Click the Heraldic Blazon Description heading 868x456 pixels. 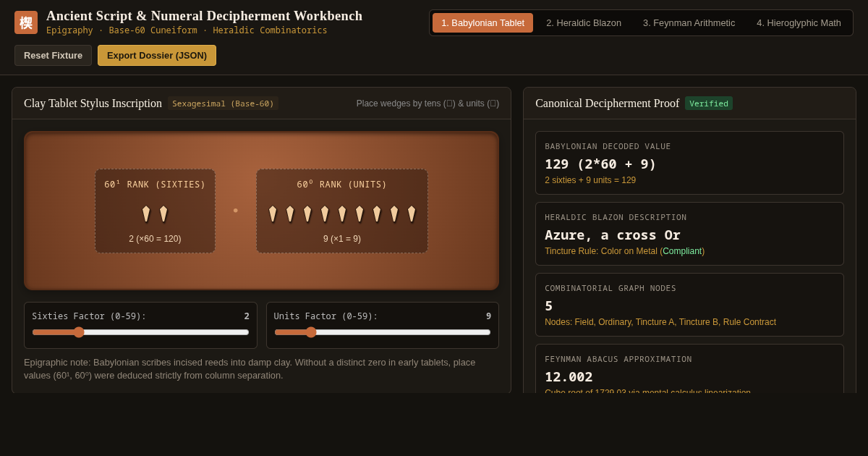coord(616,217)
